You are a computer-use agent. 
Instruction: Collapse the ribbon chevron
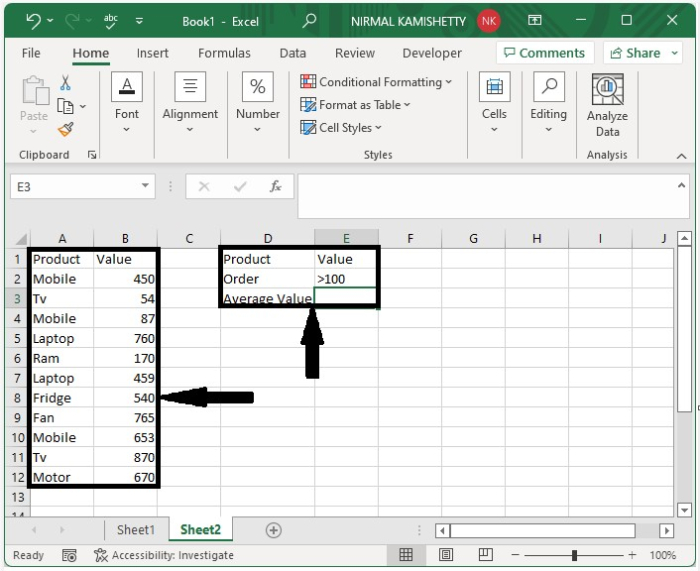click(681, 156)
